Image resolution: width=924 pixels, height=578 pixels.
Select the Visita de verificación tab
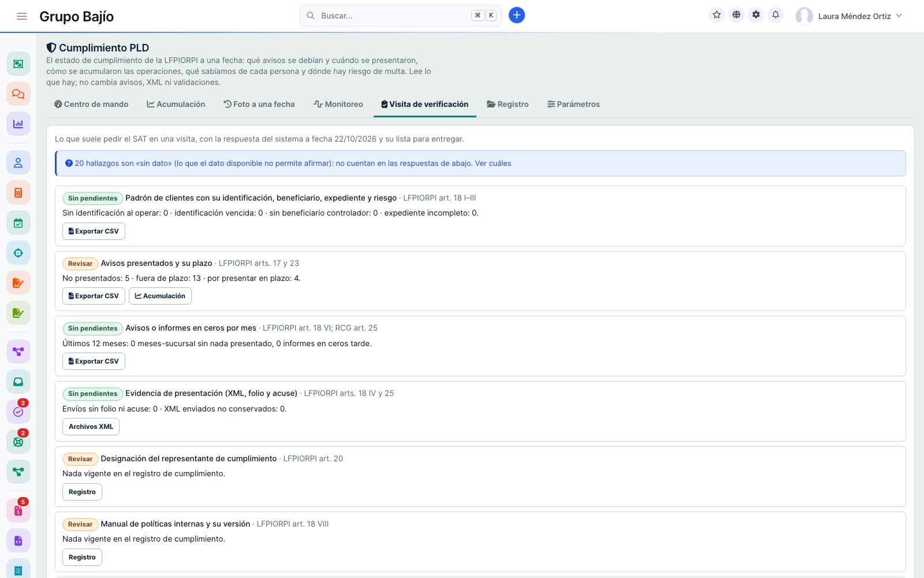pos(425,104)
